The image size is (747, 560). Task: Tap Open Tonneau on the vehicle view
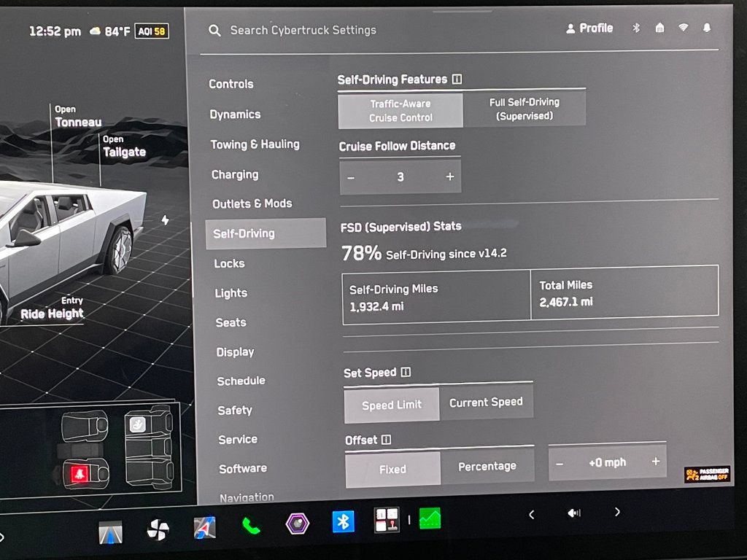pos(77,117)
